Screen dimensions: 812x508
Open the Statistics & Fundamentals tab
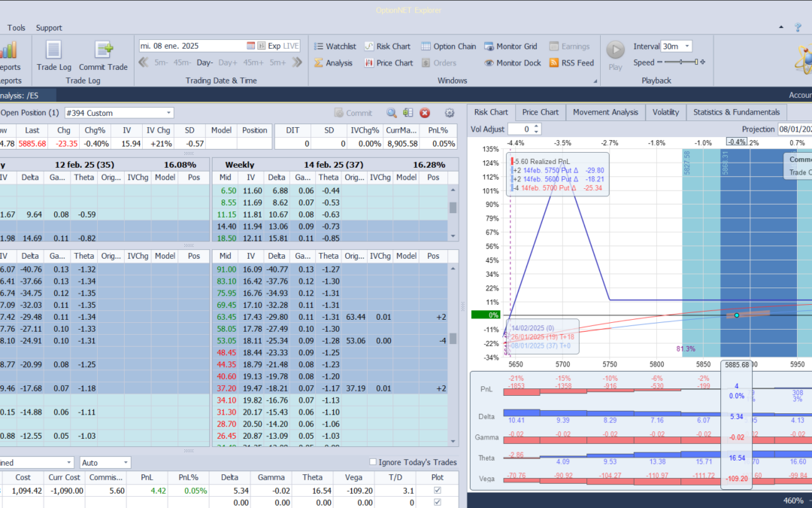click(738, 112)
